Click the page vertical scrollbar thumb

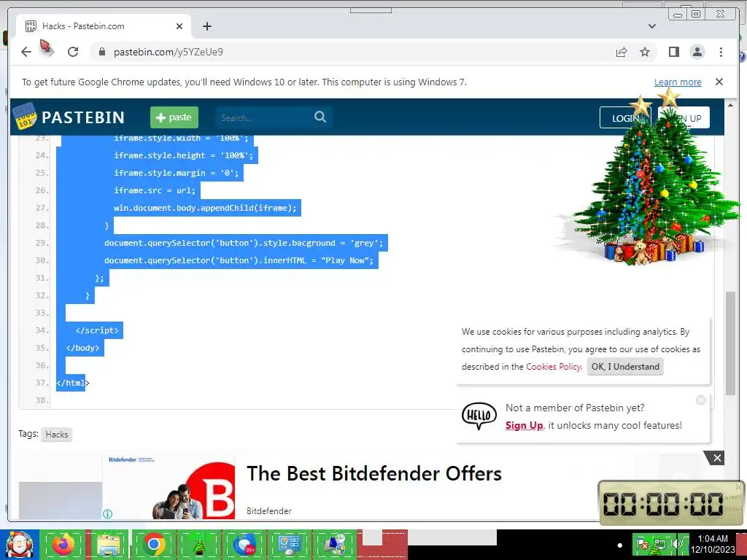[730, 343]
